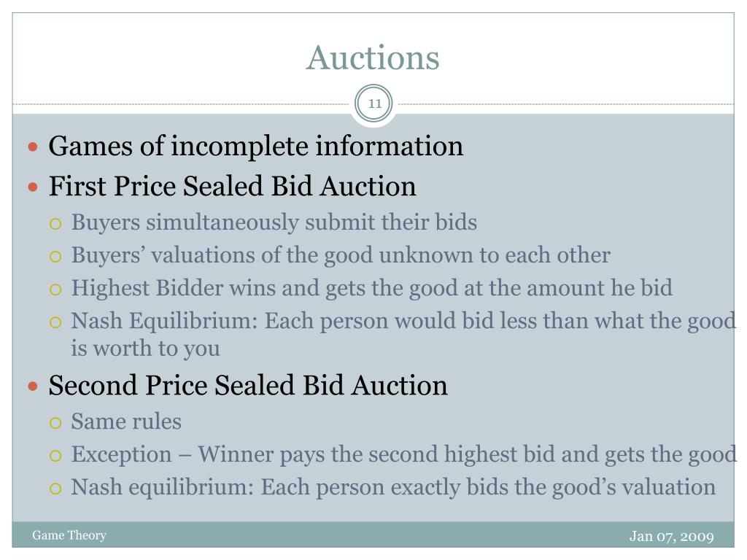
Task: Click the hollow bullet next to "Highest Bidder wins"
Action: (55, 289)
